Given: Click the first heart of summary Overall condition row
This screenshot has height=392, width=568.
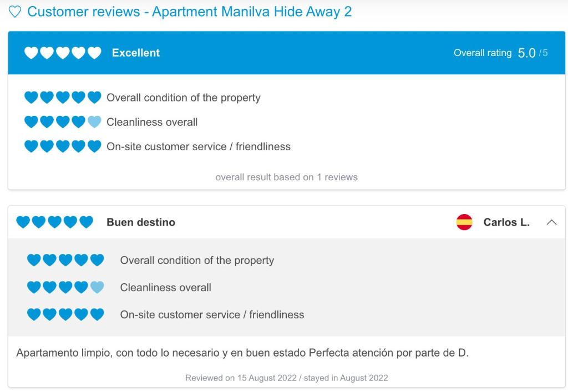Looking at the screenshot, I should click(31, 98).
